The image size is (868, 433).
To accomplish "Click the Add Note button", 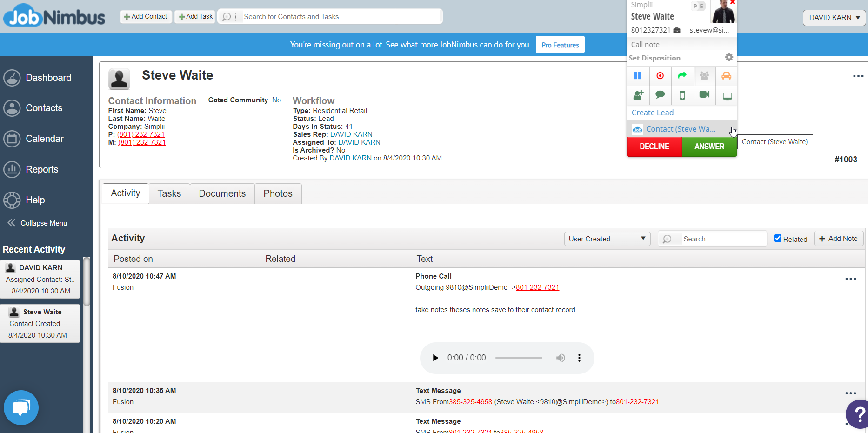I will click(x=839, y=239).
